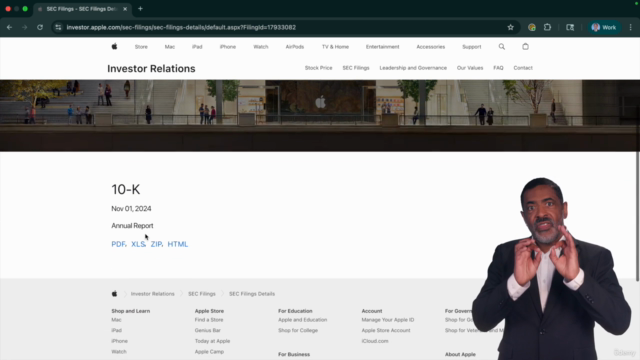Screen dimensions: 640x360
Task: View the 10-K in HTML
Action: (178, 244)
